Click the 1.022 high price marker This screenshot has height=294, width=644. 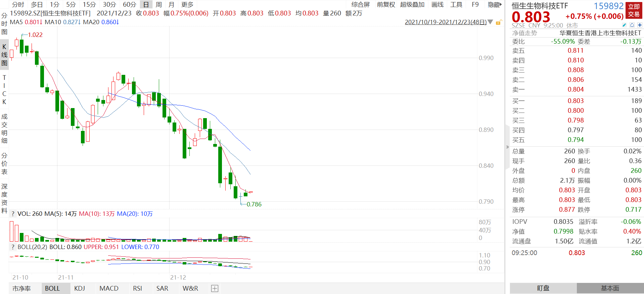(35, 35)
